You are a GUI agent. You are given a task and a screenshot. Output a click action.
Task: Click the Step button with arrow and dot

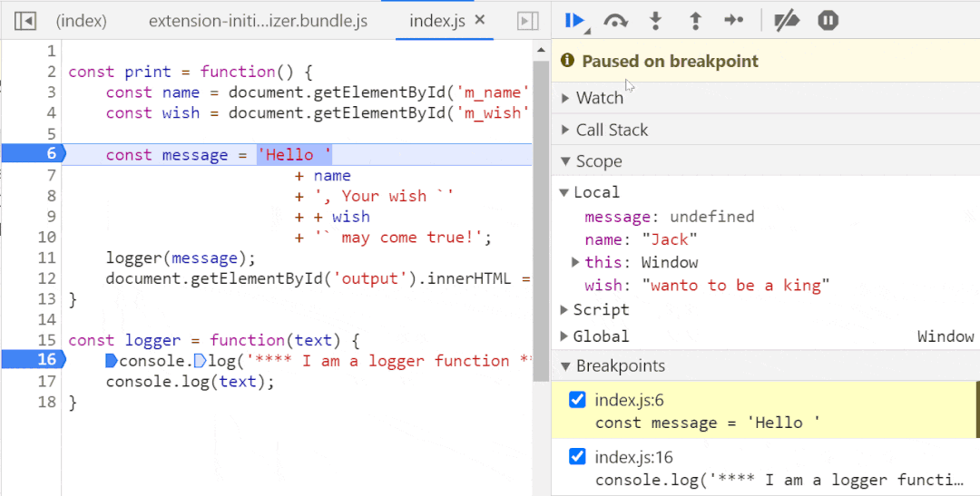pyautogui.click(x=734, y=21)
